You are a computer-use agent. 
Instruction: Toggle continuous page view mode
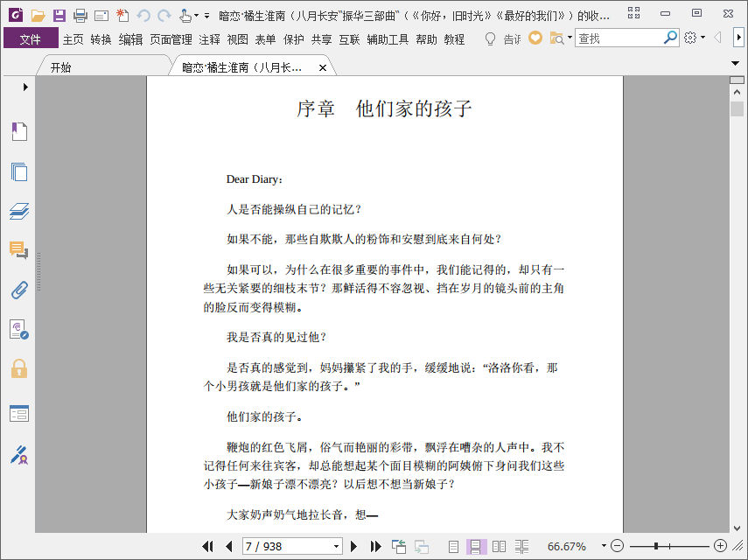[476, 547]
